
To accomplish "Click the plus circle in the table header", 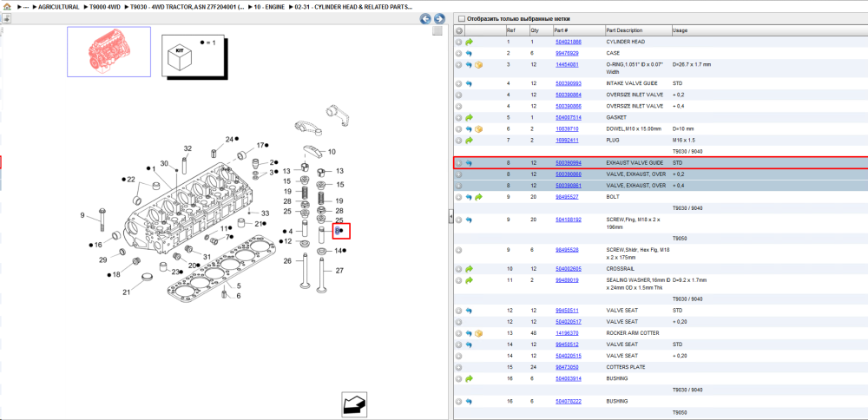I will pyautogui.click(x=459, y=30).
